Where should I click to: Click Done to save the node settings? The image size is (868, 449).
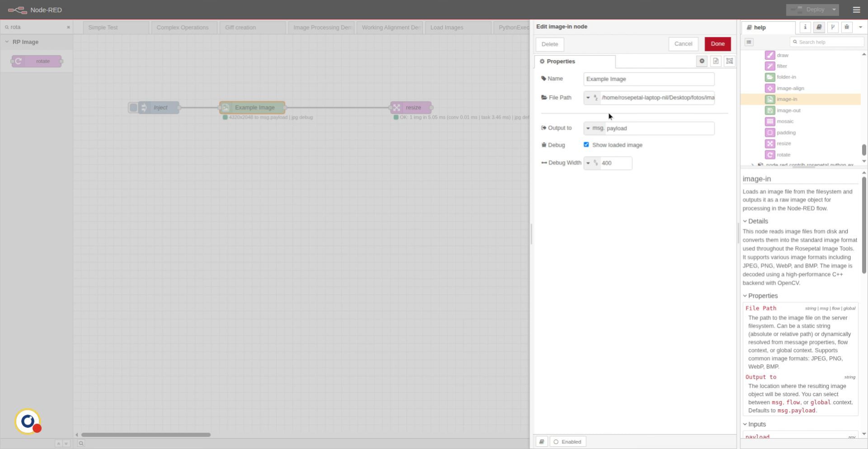(717, 44)
